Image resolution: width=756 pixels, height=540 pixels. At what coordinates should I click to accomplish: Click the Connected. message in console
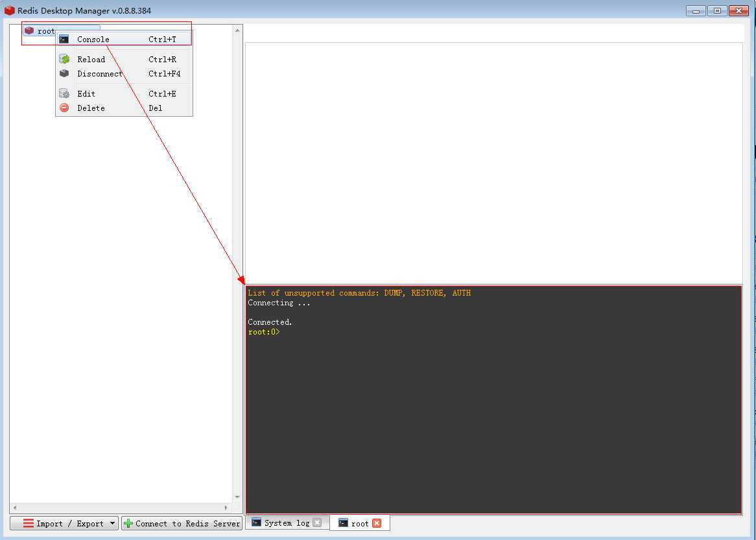(x=270, y=322)
